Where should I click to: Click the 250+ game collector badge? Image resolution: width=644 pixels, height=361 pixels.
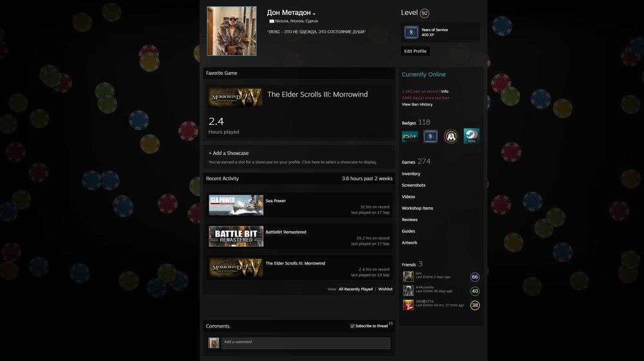pyautogui.click(x=410, y=136)
